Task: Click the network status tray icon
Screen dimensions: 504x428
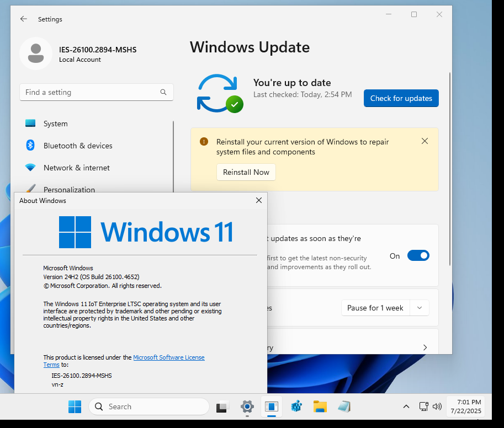Action: tap(424, 406)
